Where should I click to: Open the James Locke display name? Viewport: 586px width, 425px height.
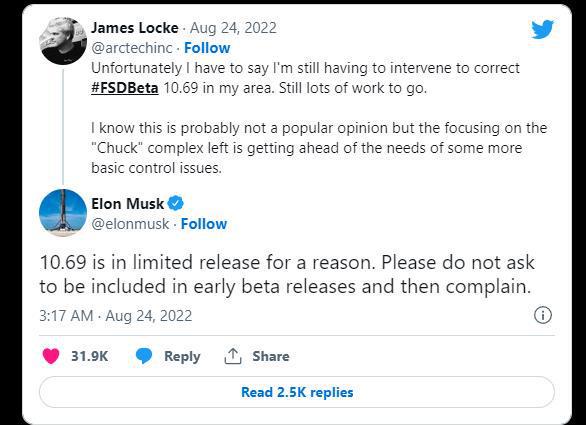point(135,28)
